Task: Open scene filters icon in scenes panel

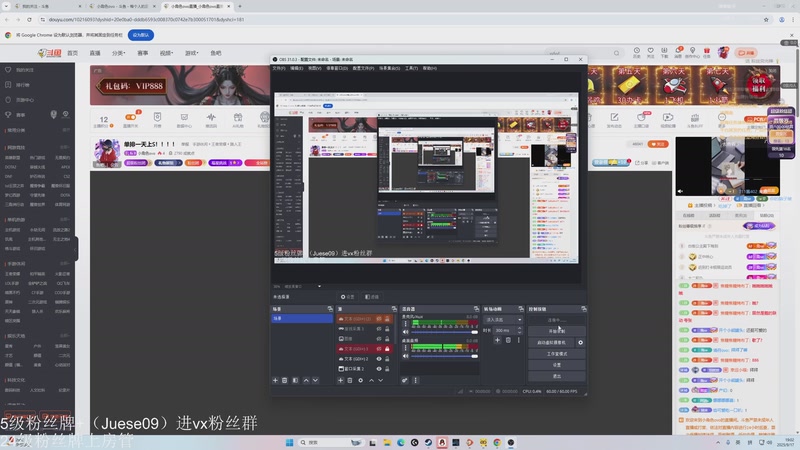Action: coord(295,380)
